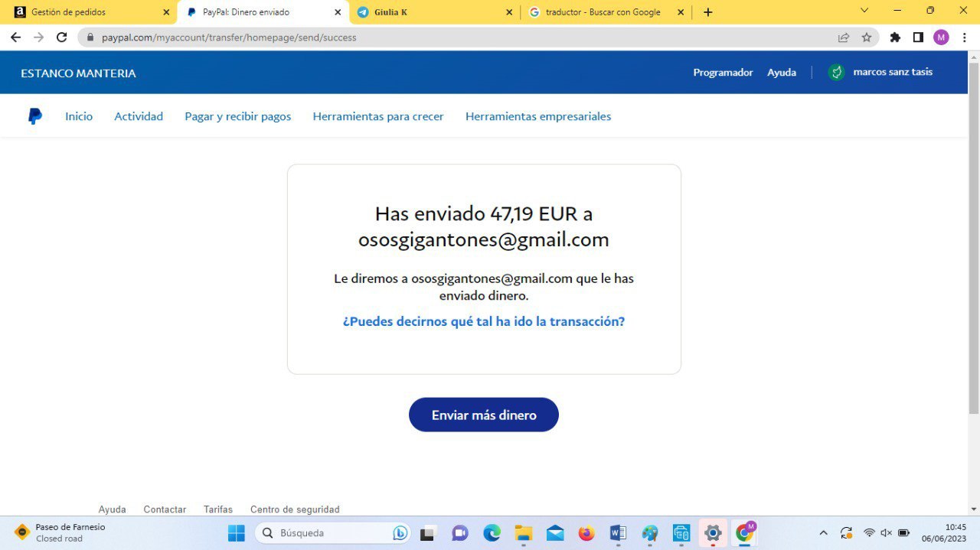Open Herramientas empresariales menu
The width and height of the screenshot is (980, 550).
point(538,116)
